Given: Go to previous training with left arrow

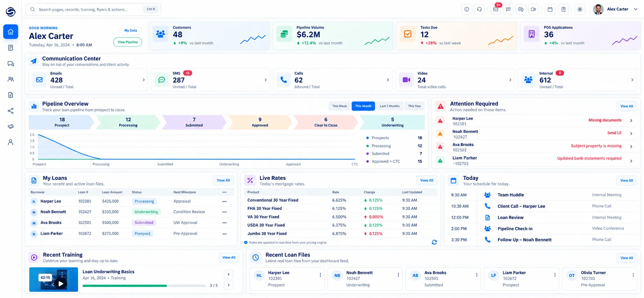Looking at the screenshot, I should click(229, 274).
